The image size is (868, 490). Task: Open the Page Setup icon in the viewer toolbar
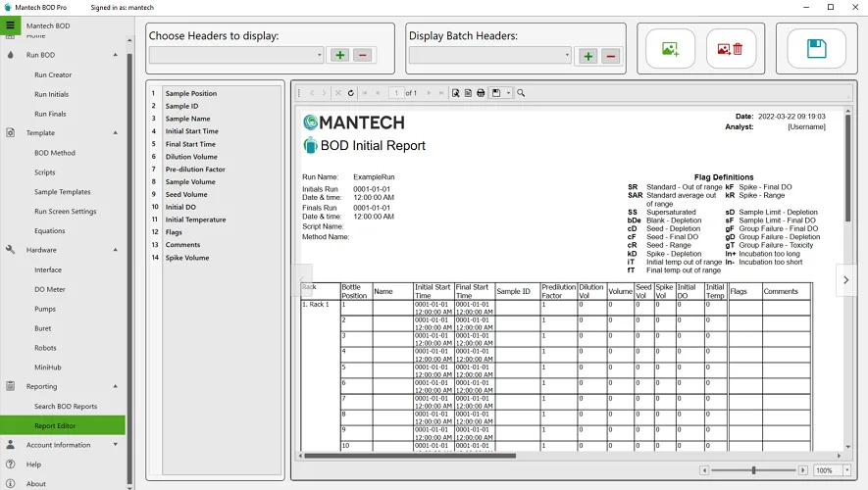(468, 93)
